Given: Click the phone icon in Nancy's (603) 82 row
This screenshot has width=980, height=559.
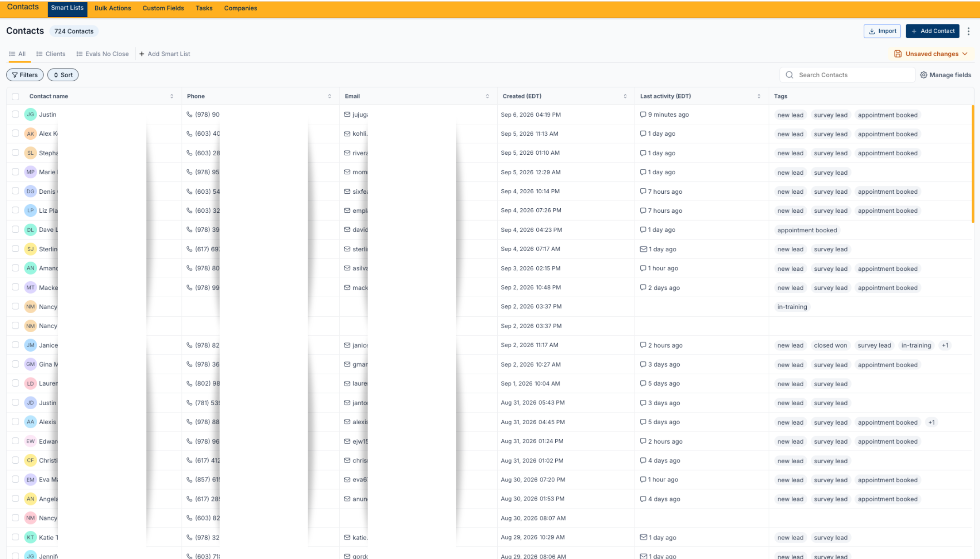Looking at the screenshot, I should [190, 518].
